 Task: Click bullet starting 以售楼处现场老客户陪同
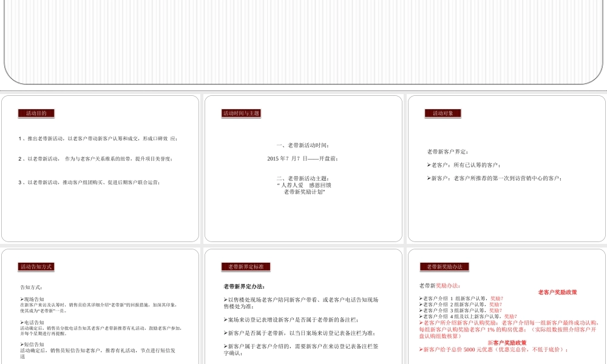point(301,303)
